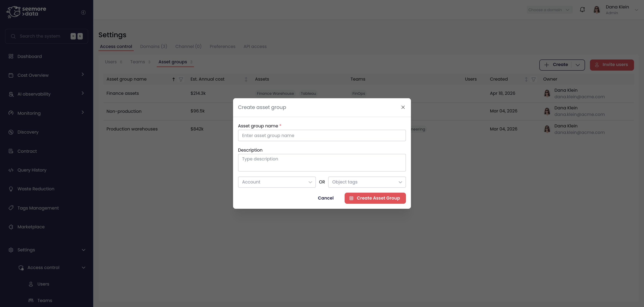The width and height of the screenshot is (644, 307).
Task: Switch to the Preferences tab
Action: click(x=223, y=46)
